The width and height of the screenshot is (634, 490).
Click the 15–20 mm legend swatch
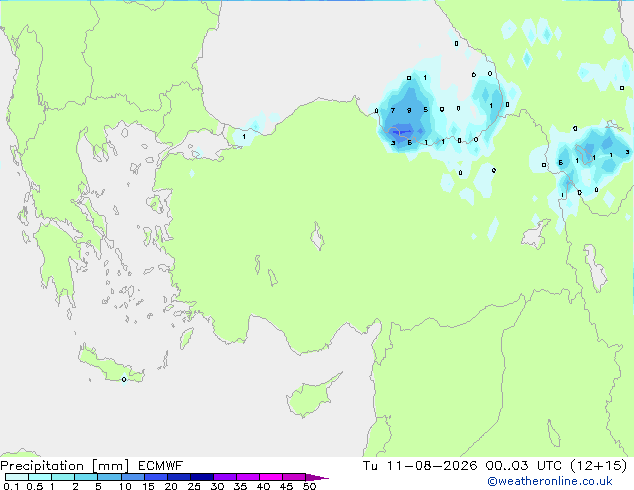click(156, 477)
